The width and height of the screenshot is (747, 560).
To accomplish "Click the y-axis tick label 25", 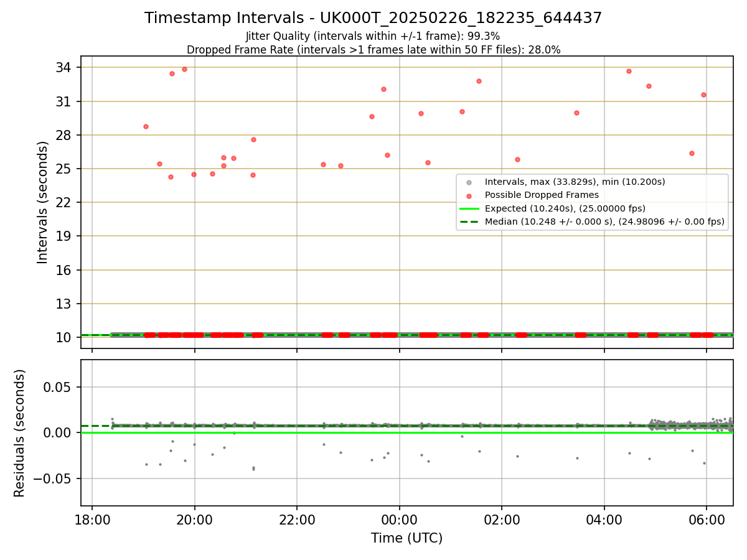I will [64, 169].
